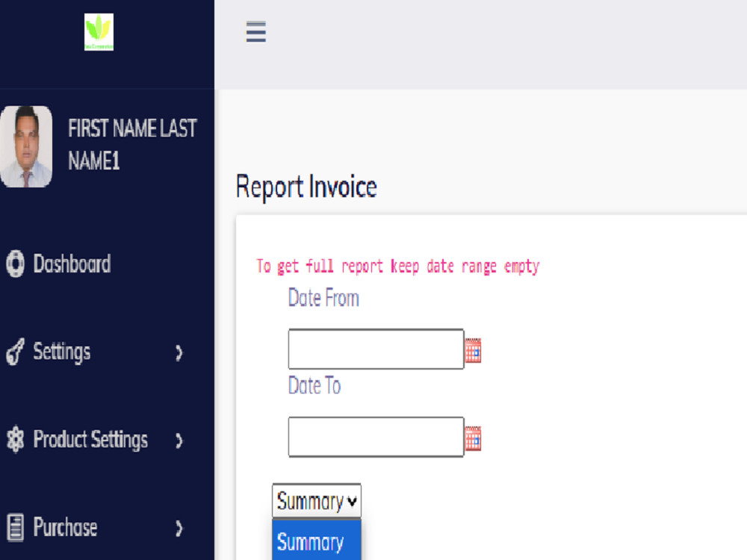Click the 'To get full report' hint text

tap(398, 267)
